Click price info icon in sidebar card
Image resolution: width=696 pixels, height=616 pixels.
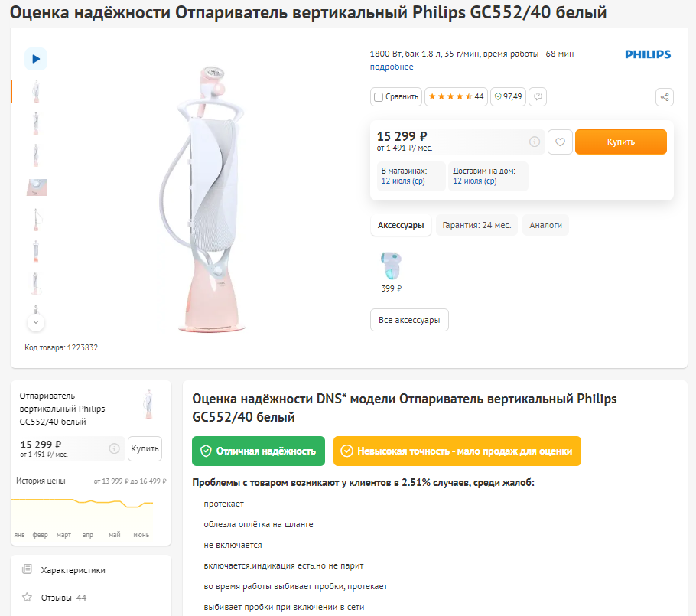(114, 448)
